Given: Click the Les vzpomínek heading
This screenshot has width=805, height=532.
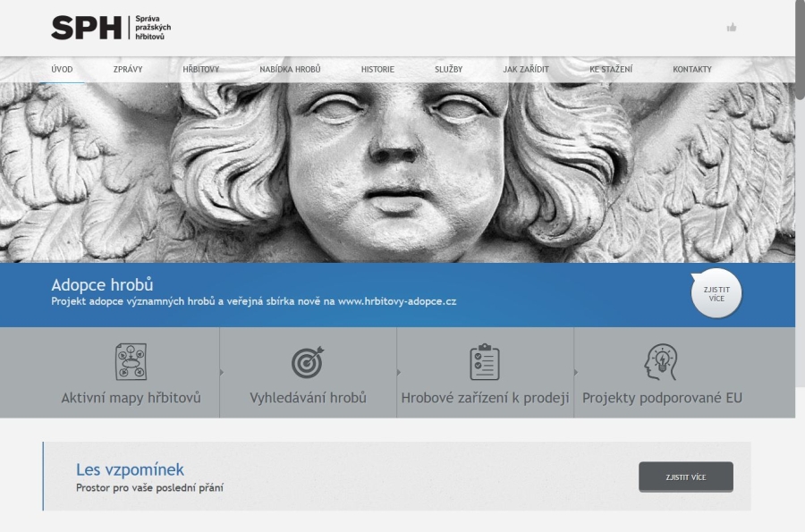Looking at the screenshot, I should click(130, 469).
